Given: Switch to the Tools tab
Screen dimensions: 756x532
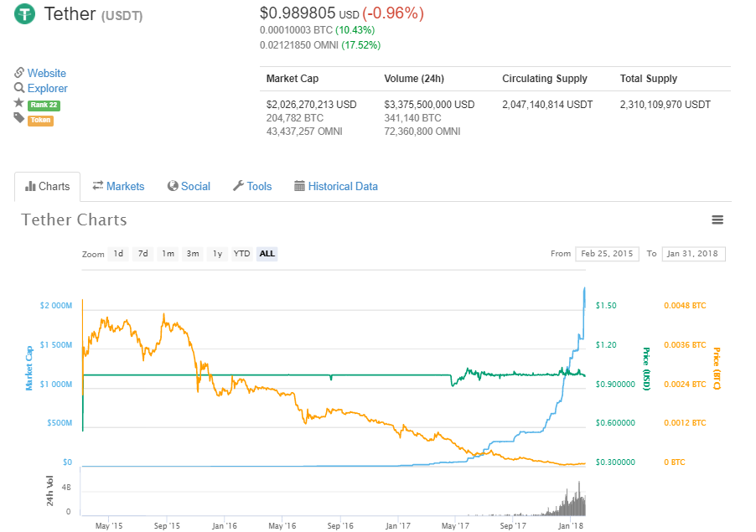Looking at the screenshot, I should click(x=252, y=187).
